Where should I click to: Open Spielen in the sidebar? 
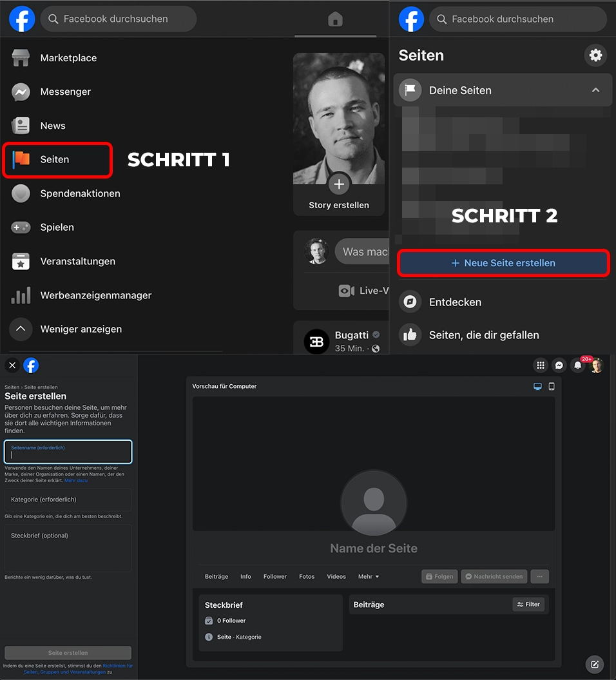coord(57,228)
